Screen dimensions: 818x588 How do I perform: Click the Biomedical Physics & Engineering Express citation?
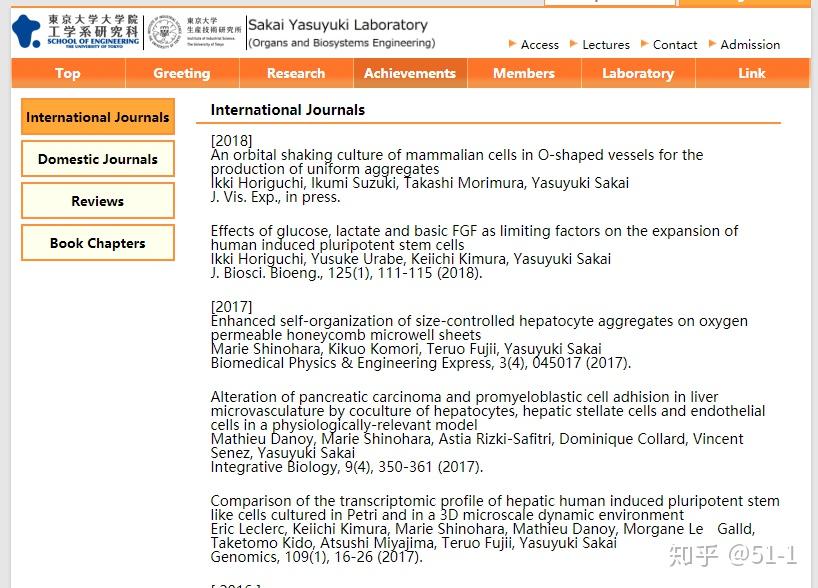[x=420, y=363]
